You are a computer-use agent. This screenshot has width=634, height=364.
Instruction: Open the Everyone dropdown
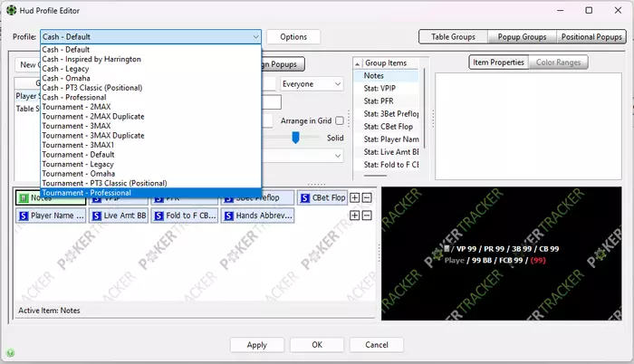[x=312, y=84]
